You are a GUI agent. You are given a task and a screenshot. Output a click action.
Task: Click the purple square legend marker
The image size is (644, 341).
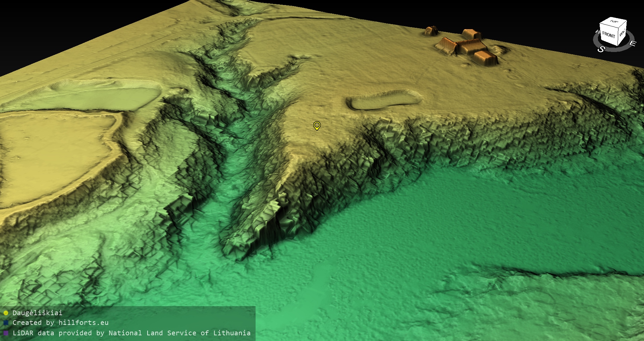click(6, 333)
